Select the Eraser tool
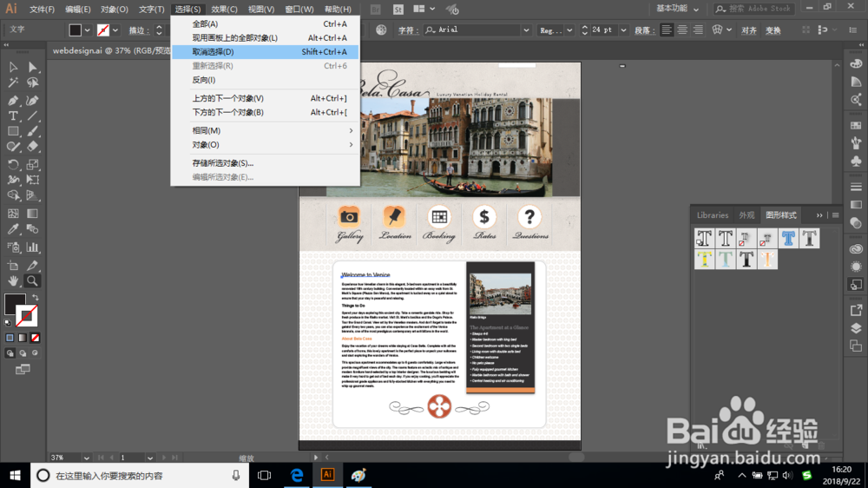Screen dimensions: 868x488 click(32, 147)
